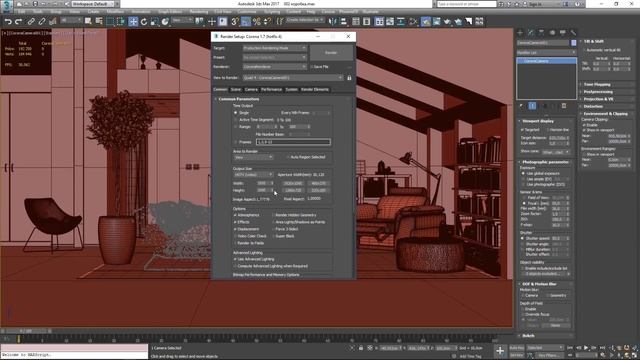
Task: Toggle the Targeted checkbox in Viewport display
Action: click(522, 130)
